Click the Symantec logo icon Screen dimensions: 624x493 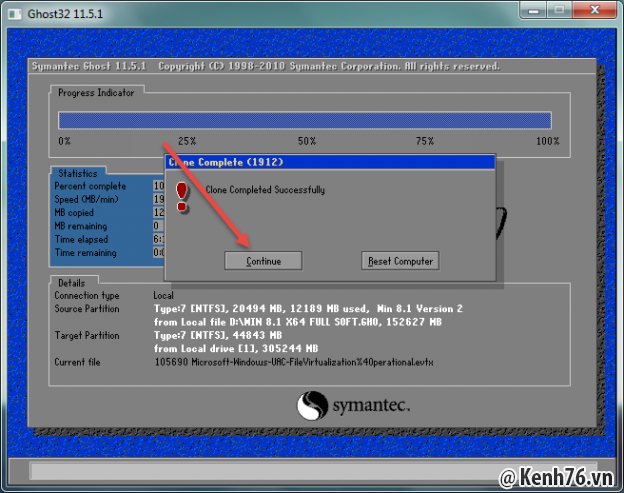click(312, 405)
